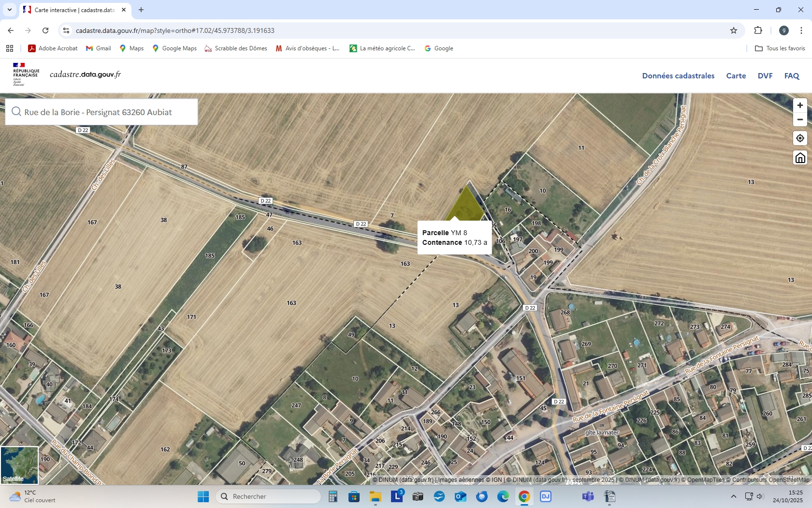Bookmark this page with the star icon
Viewport: 812px width, 508px height.
coord(733,30)
